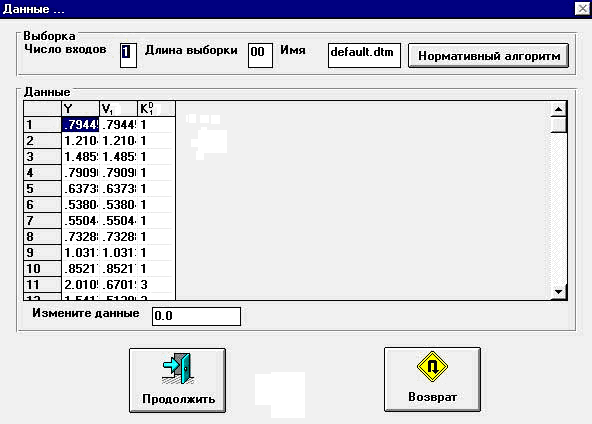Click Y cell .7909 in row 4

80,173
